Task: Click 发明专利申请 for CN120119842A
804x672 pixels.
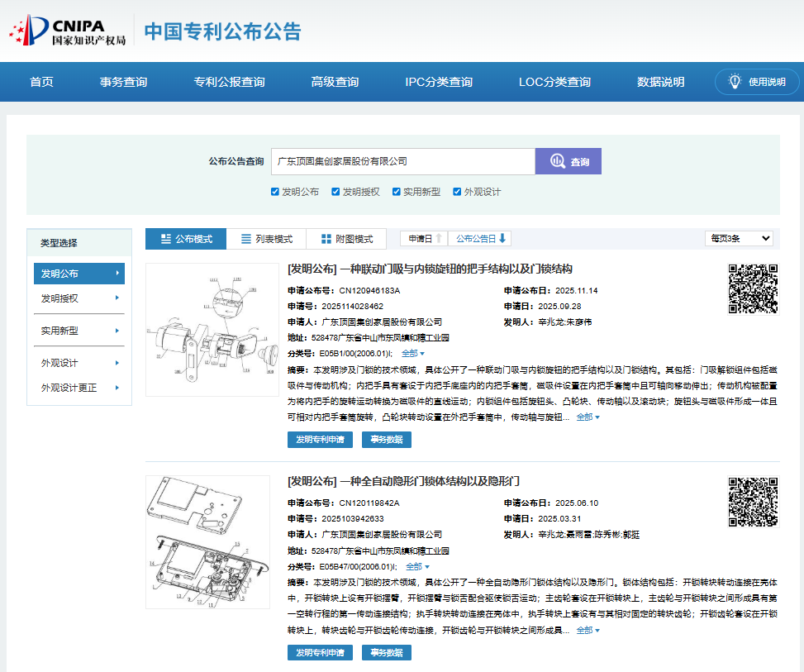Action: pos(320,652)
